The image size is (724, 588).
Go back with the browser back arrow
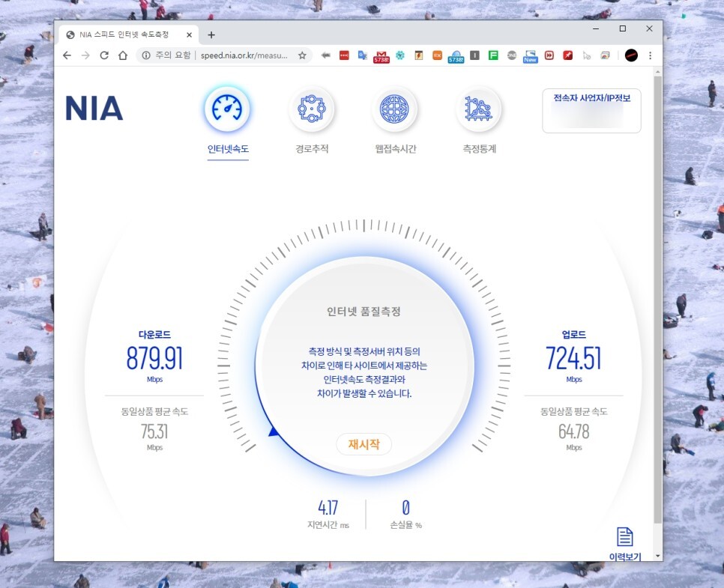[67, 55]
